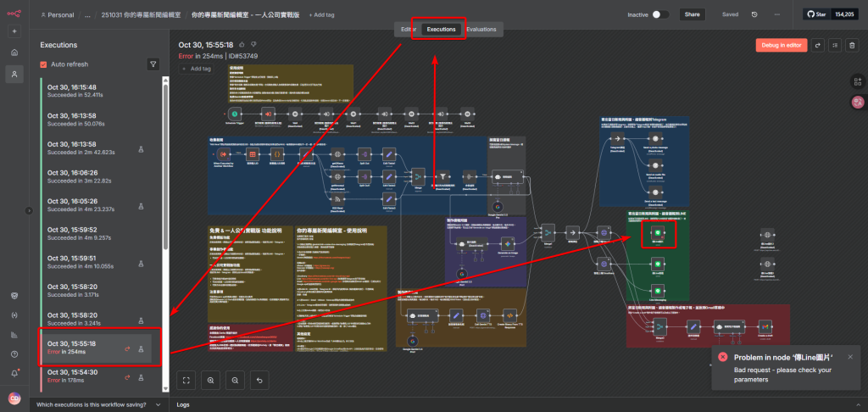The height and width of the screenshot is (412, 868).
Task: Close the 'Problem in node' error notification
Action: pos(850,357)
